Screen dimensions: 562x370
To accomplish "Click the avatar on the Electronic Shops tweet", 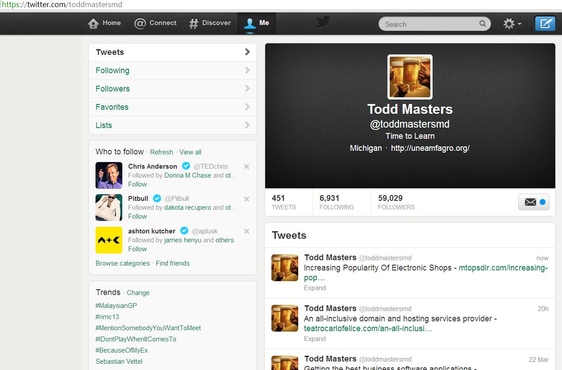I will tap(285, 267).
